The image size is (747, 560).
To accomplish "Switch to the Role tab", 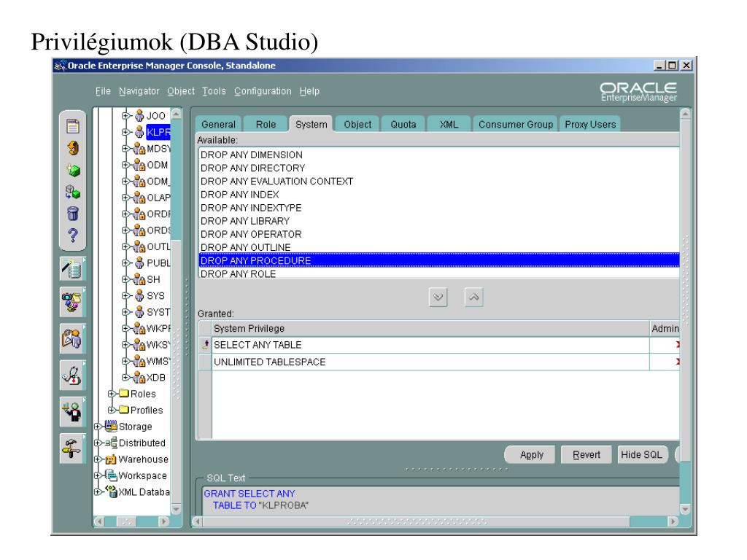I will 266,124.
